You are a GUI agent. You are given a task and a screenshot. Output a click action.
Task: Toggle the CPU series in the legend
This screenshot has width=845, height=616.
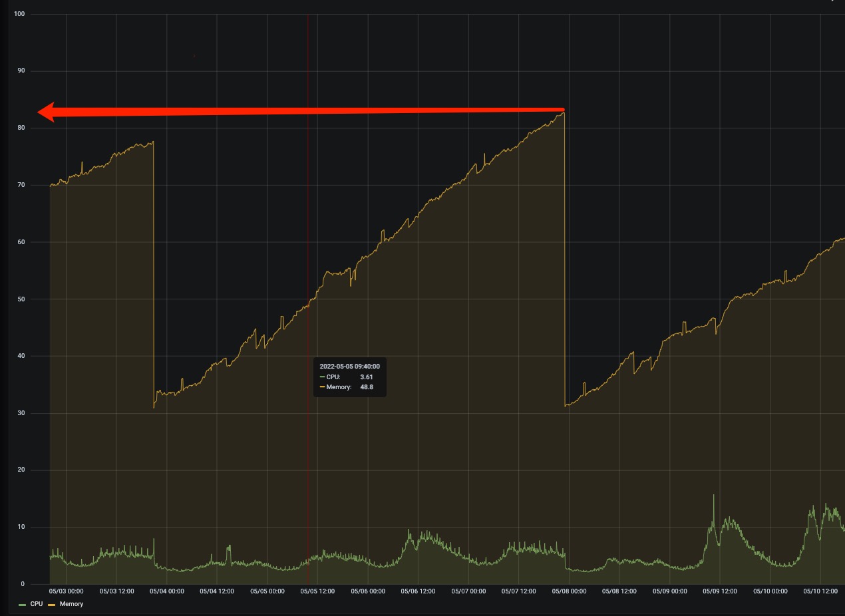(x=37, y=604)
